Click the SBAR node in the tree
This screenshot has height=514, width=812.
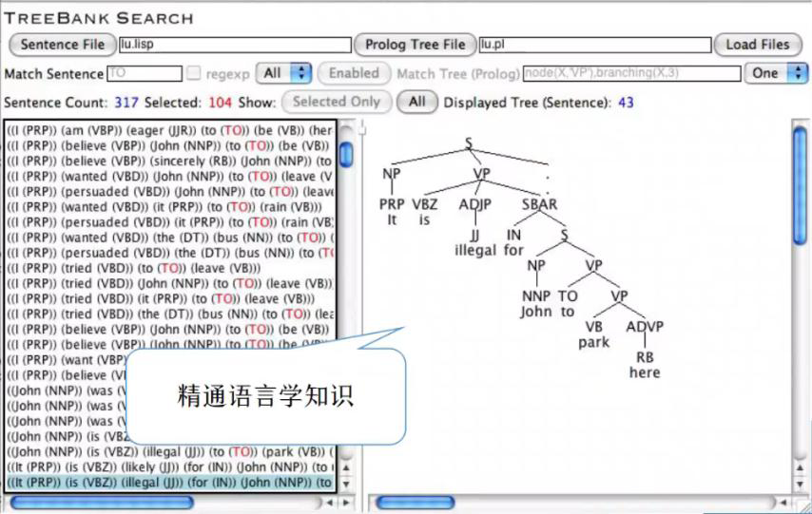[540, 204]
